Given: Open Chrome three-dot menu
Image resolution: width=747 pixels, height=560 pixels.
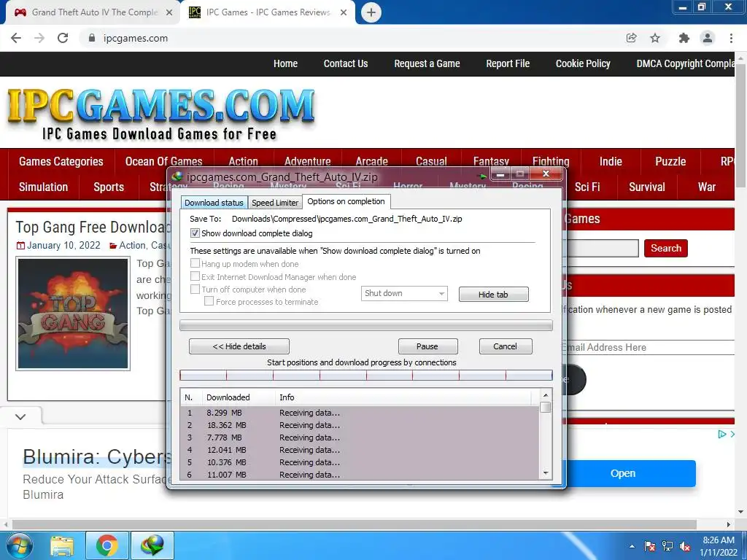Looking at the screenshot, I should click(731, 38).
